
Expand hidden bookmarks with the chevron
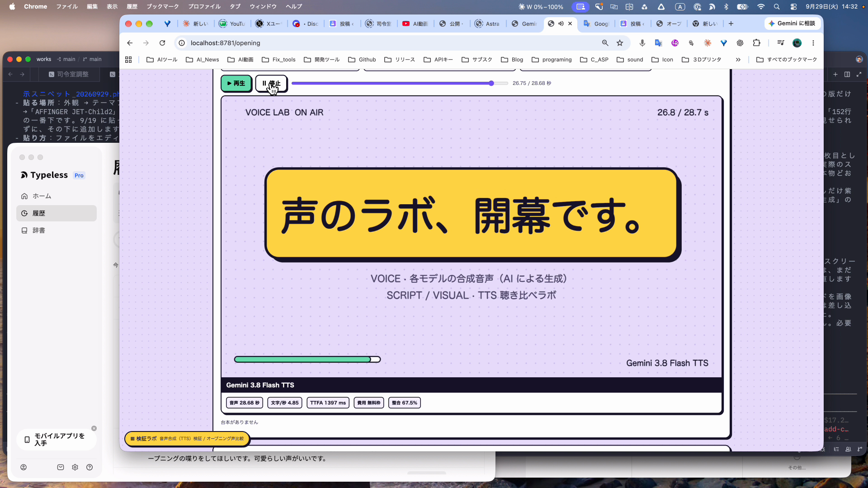click(x=738, y=60)
